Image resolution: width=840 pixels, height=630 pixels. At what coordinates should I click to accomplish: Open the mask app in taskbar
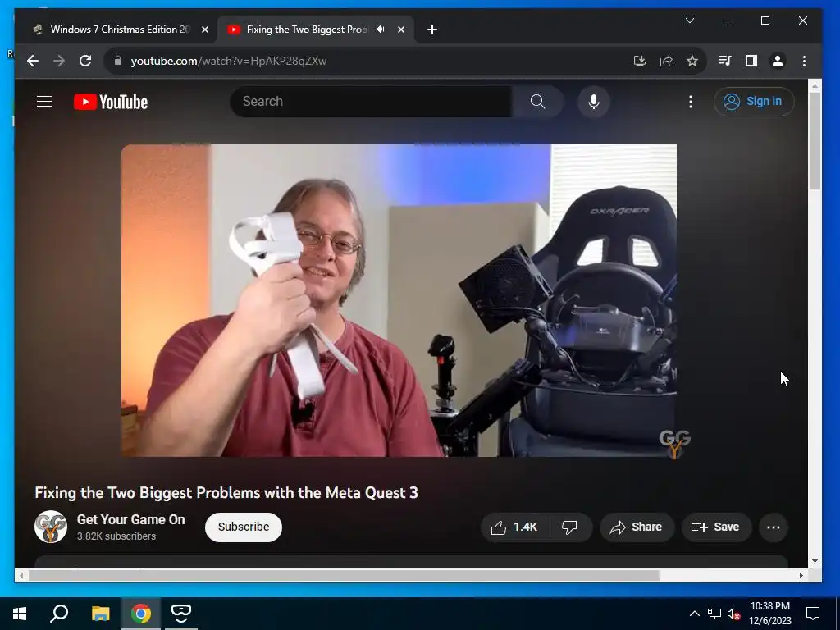coord(181,614)
